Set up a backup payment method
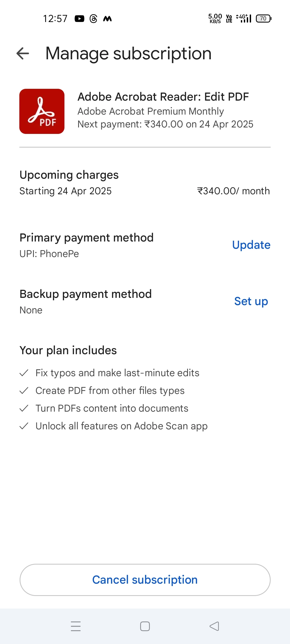This screenshot has width=290, height=644. (251, 301)
